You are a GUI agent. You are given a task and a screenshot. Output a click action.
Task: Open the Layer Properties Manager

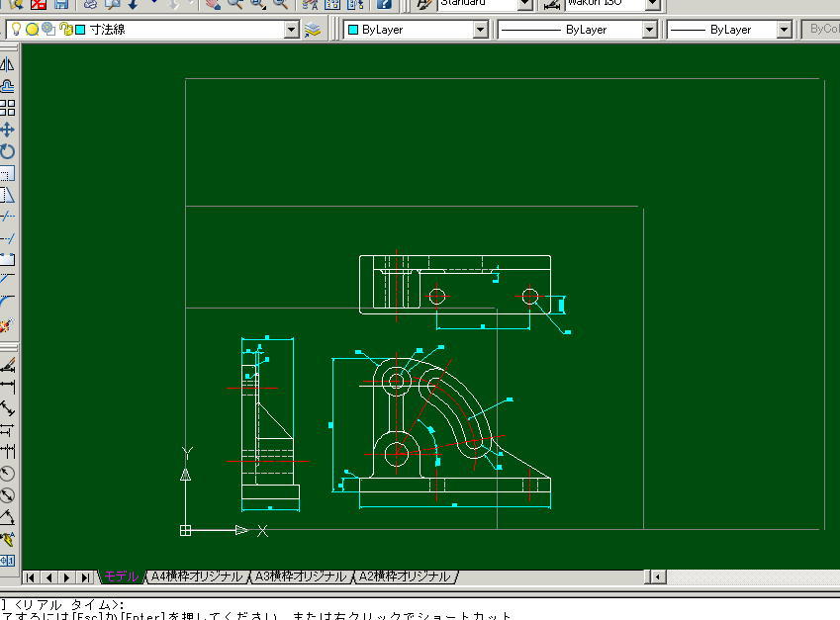tap(313, 30)
